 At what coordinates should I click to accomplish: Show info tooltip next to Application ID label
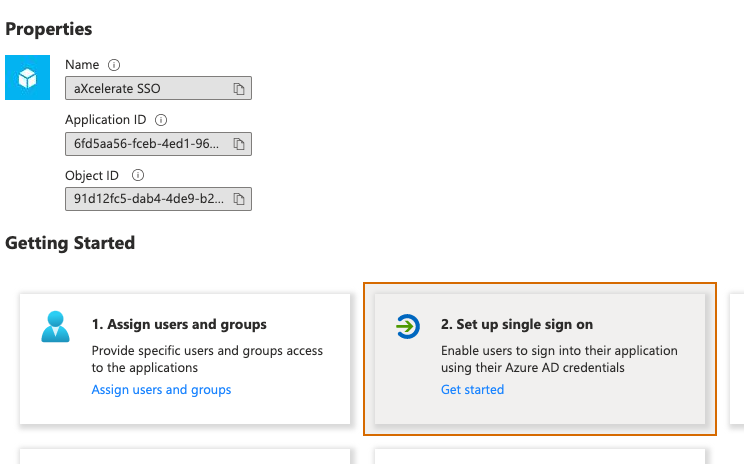point(161,120)
